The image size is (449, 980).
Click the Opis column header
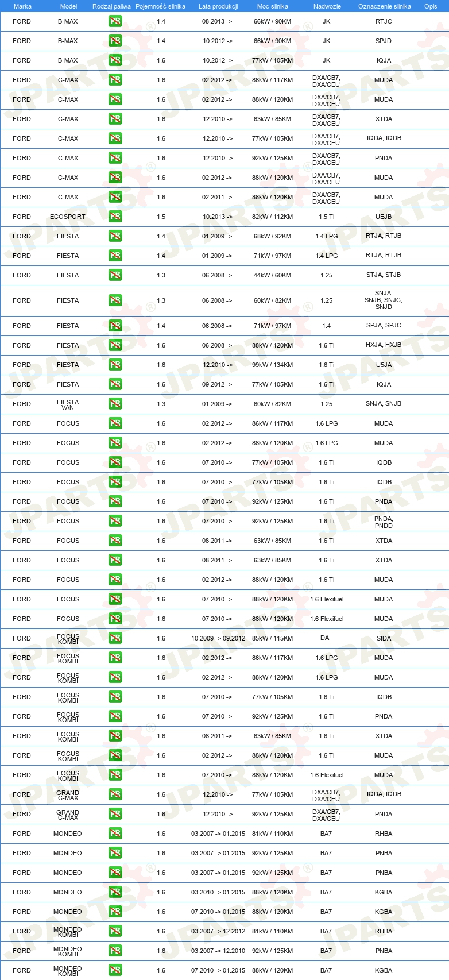point(431,6)
